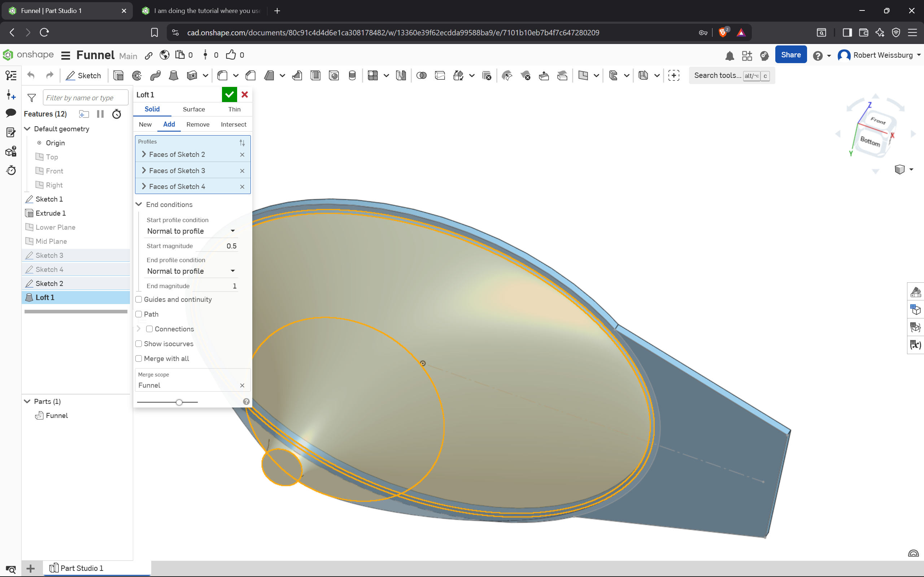The image size is (924, 577).
Task: Select the Extrude tool in toolbar
Action: click(118, 76)
